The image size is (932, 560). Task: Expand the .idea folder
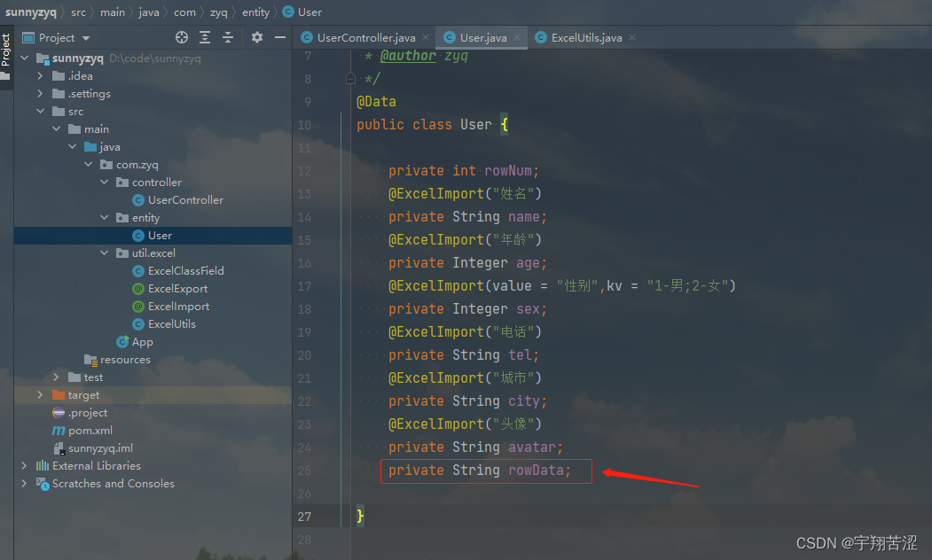(41, 76)
